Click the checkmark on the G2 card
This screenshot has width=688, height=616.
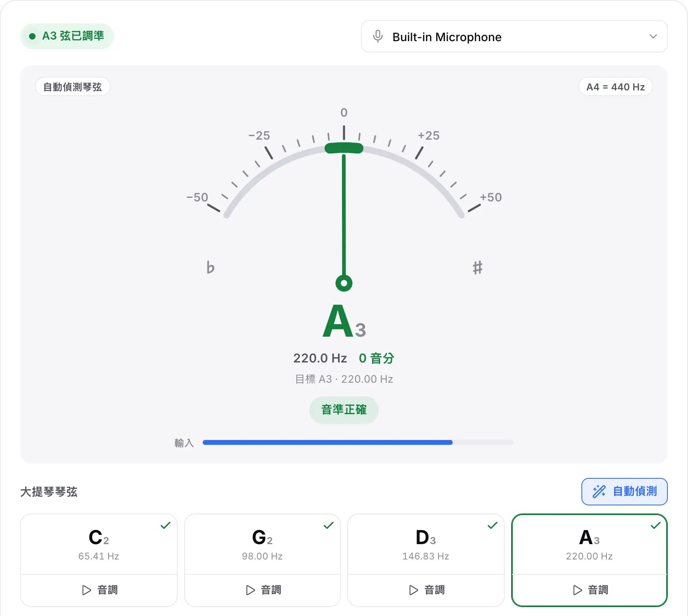click(x=329, y=526)
